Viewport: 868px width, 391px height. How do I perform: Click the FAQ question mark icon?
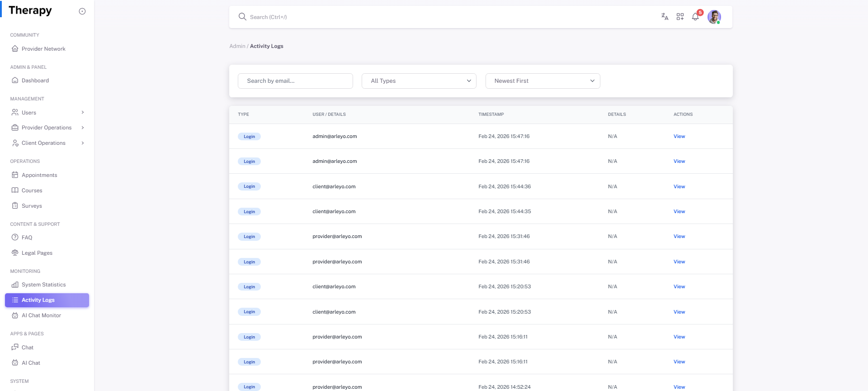tap(15, 237)
